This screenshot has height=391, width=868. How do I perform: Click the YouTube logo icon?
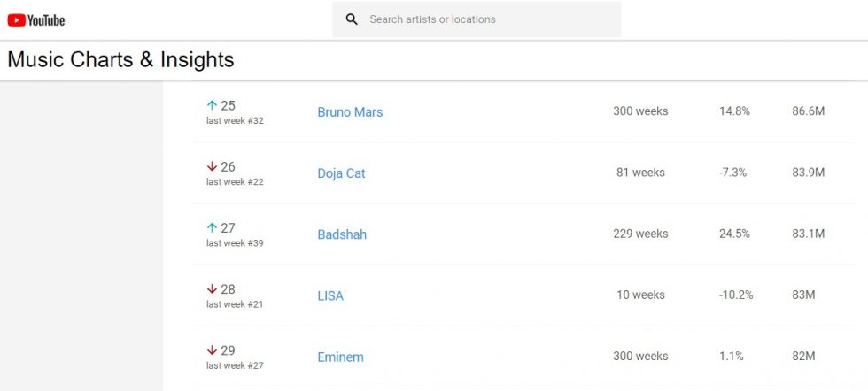tap(36, 20)
